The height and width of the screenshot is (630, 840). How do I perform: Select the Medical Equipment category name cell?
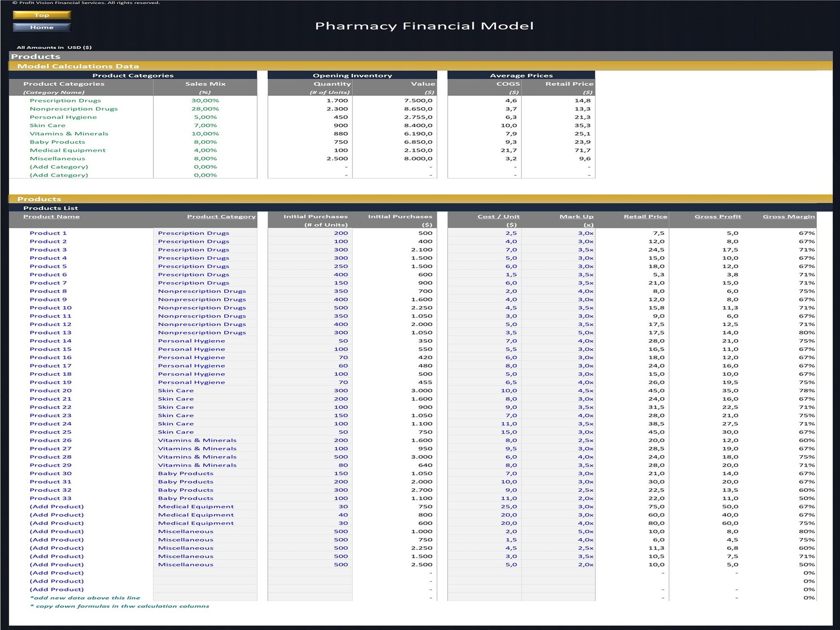[68, 150]
